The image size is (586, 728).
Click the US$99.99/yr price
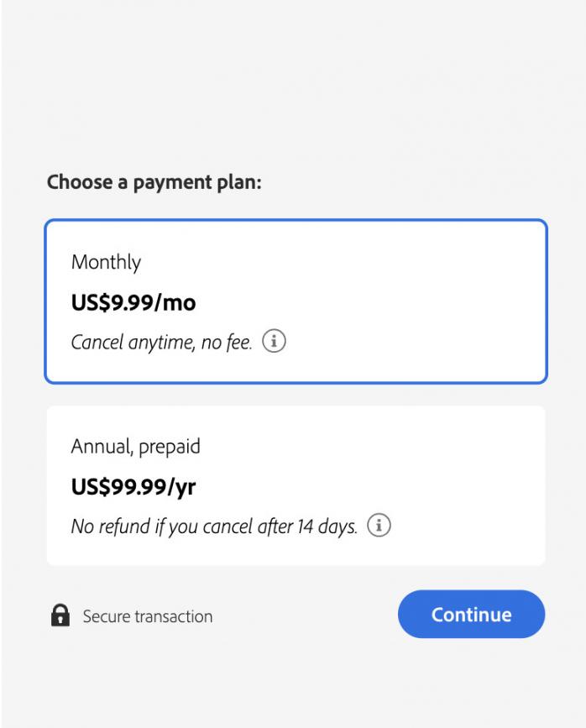pyautogui.click(x=133, y=487)
